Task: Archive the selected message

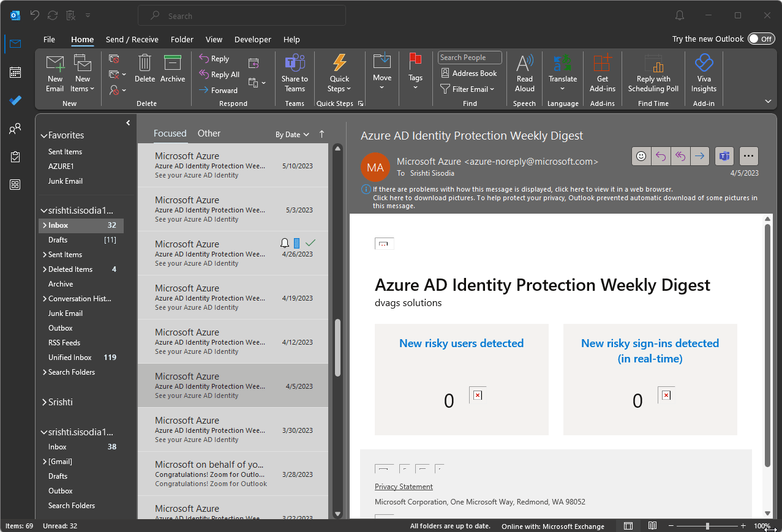Action: coord(173,68)
